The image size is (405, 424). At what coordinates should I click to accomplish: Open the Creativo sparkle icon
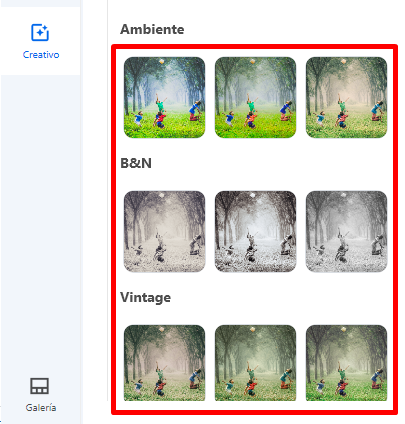(40, 33)
